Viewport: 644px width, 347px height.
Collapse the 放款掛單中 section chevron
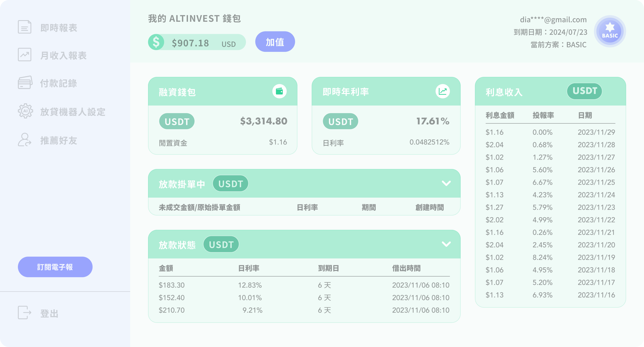446,183
